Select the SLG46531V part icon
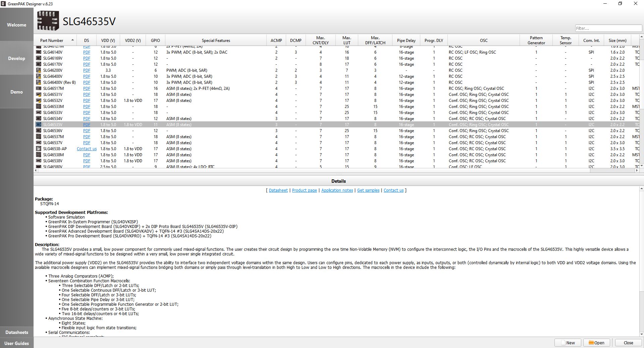 click(x=39, y=95)
